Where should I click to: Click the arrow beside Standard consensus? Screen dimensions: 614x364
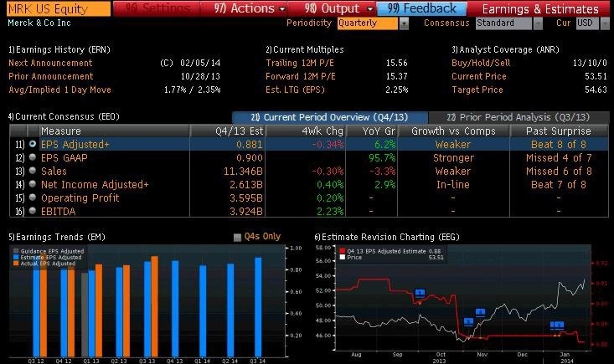point(538,23)
